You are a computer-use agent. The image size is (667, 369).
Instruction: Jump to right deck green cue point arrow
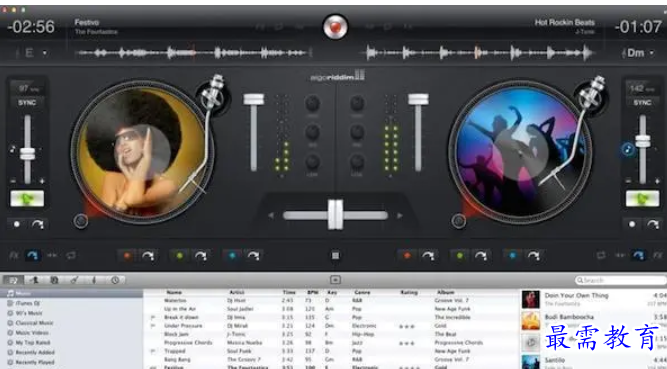point(481,256)
